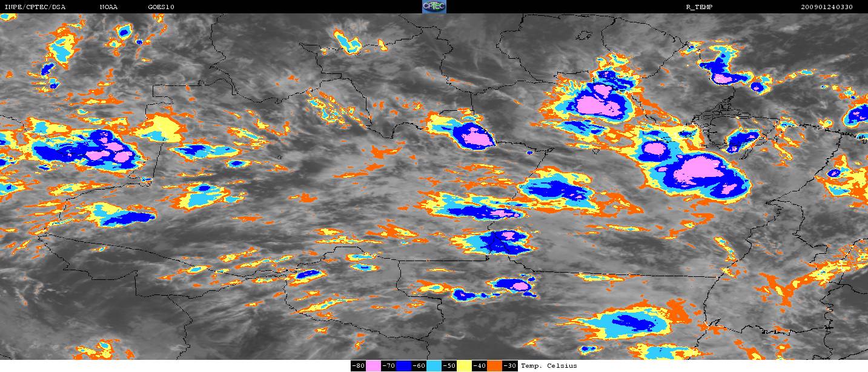Click the "R_TEMP" product label

click(698, 7)
